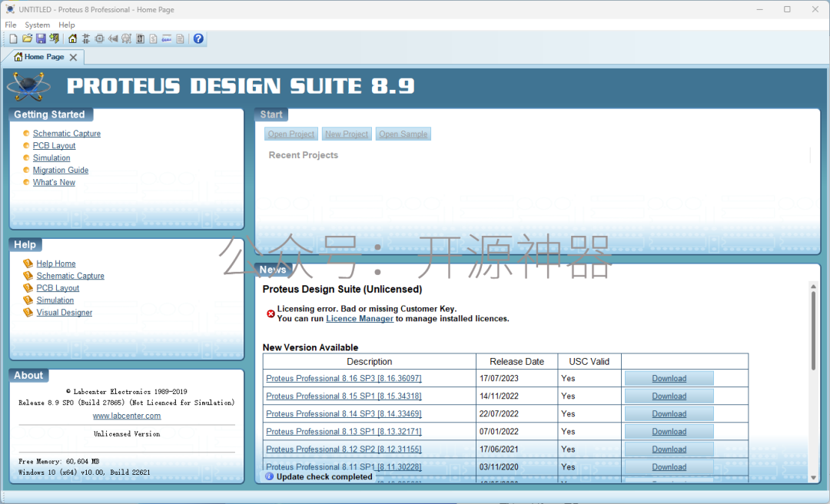Click the New Project button

(347, 134)
